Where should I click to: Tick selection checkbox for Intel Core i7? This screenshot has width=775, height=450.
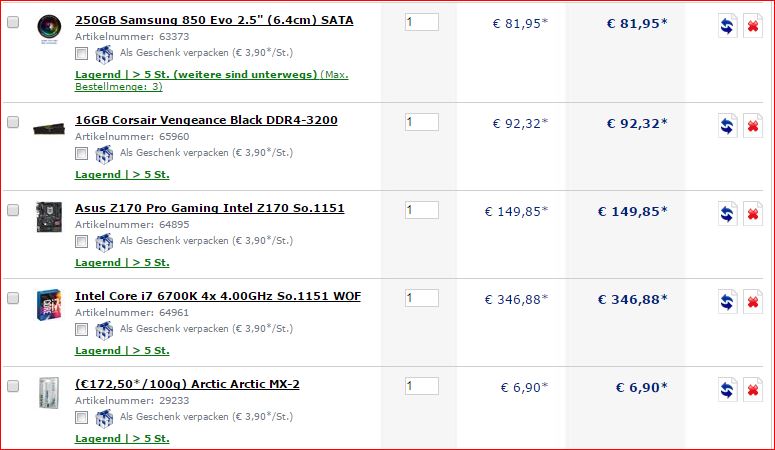(13, 298)
